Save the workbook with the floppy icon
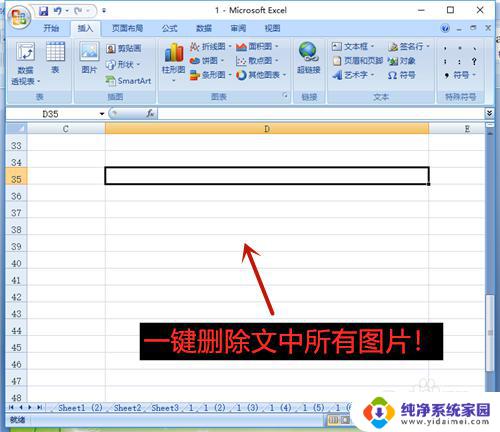 44,11
